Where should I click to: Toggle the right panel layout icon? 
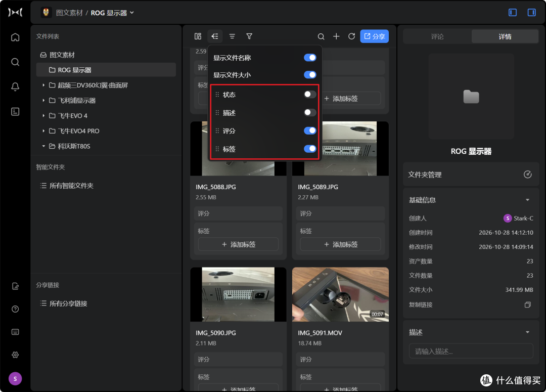[x=532, y=13]
